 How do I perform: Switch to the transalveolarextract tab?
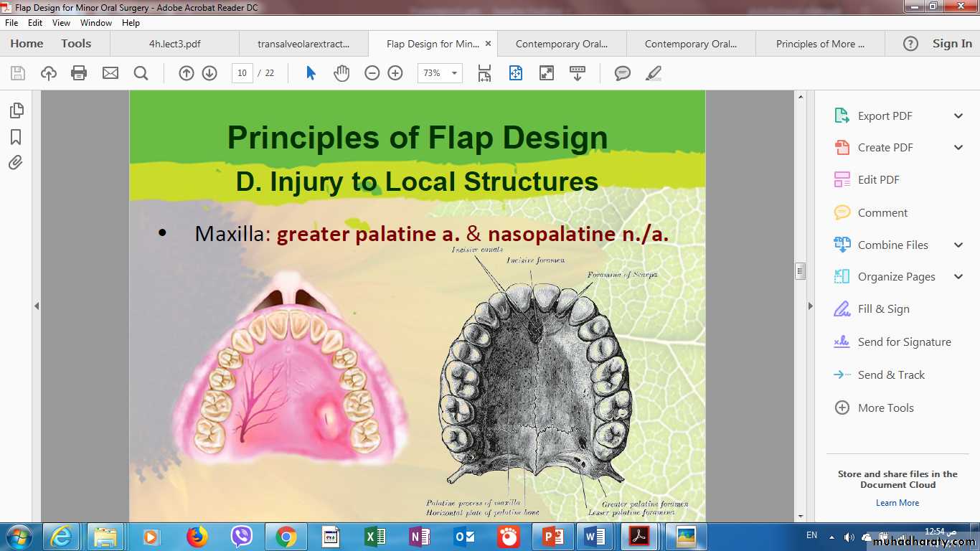pyautogui.click(x=303, y=44)
